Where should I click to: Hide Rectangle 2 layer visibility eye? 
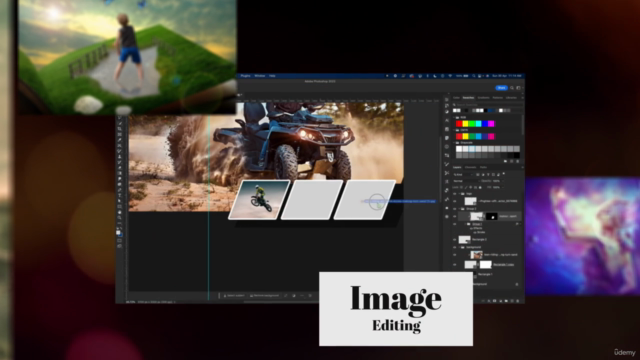coord(454,240)
